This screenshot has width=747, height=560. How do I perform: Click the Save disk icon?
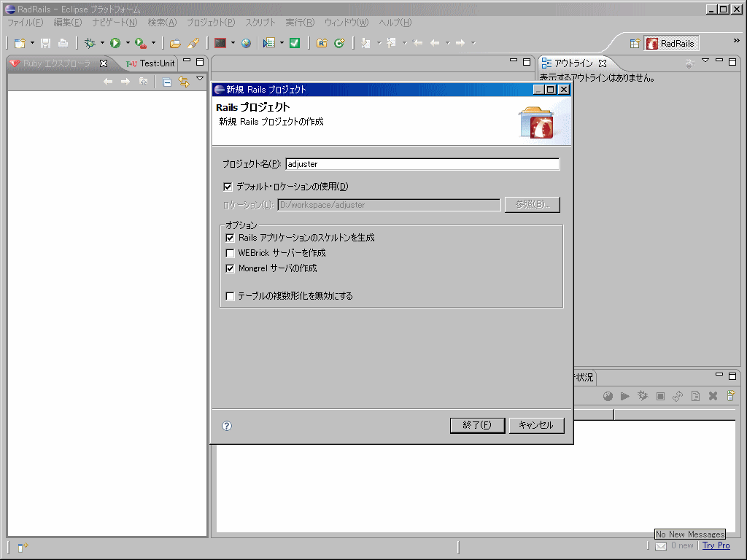(45, 43)
